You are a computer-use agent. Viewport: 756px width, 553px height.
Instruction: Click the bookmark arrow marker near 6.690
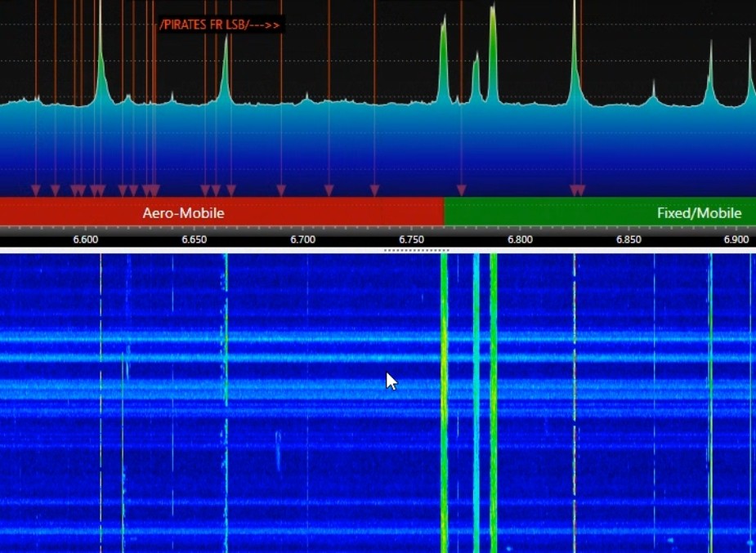tap(281, 191)
